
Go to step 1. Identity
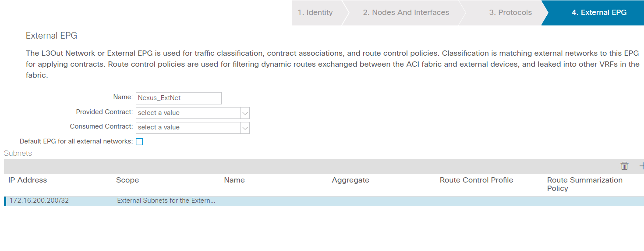click(315, 13)
